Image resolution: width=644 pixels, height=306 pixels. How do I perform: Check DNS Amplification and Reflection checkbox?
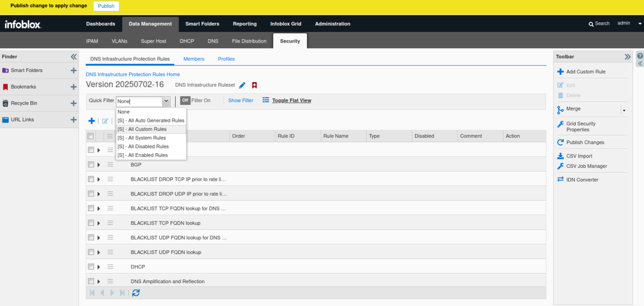(x=91, y=281)
